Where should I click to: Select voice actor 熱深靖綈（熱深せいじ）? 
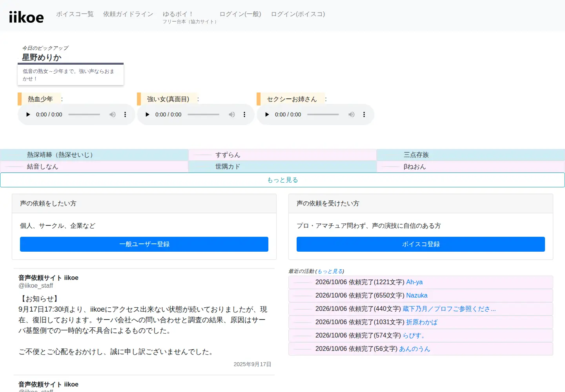[x=94, y=155]
